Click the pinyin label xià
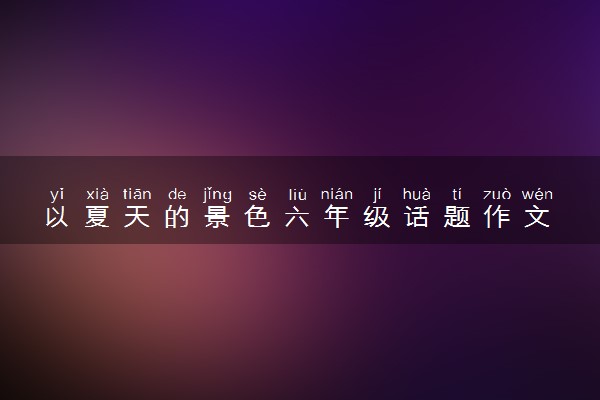Viewport: 600px width, 400px height. [x=97, y=194]
